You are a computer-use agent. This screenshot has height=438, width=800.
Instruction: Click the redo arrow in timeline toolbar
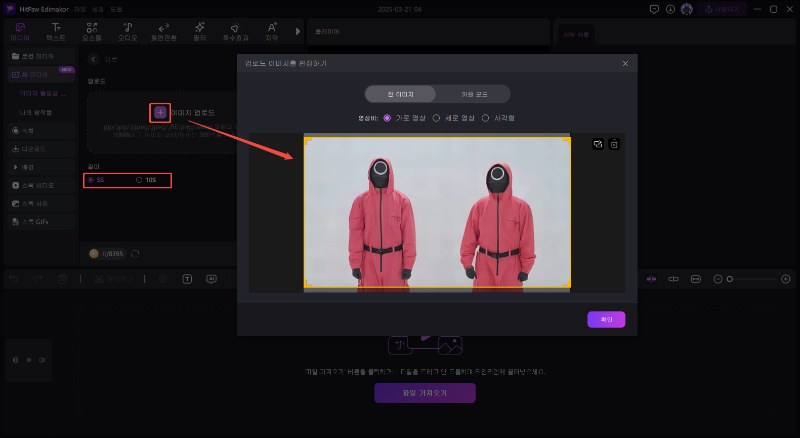[x=38, y=279]
